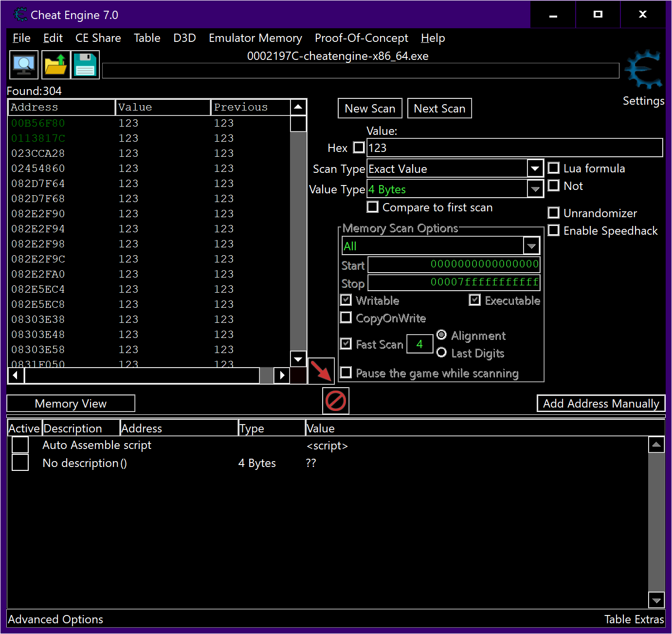Open the Table menu

click(147, 38)
